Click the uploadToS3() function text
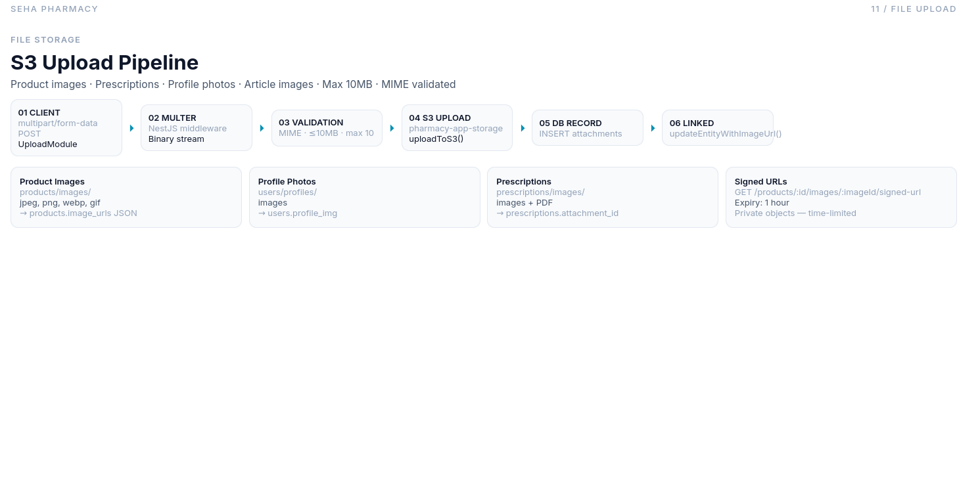The image size is (980, 503). click(436, 139)
